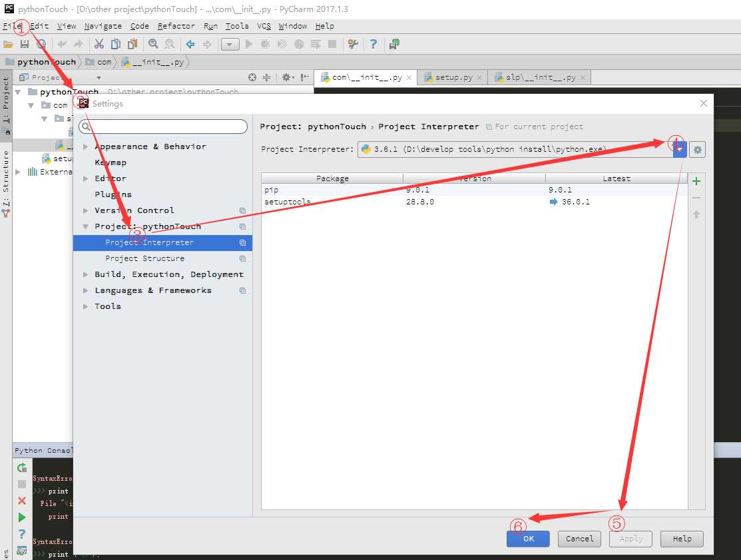Collapse the pythonTouch project tree root
The width and height of the screenshot is (741, 560).
coord(18,92)
